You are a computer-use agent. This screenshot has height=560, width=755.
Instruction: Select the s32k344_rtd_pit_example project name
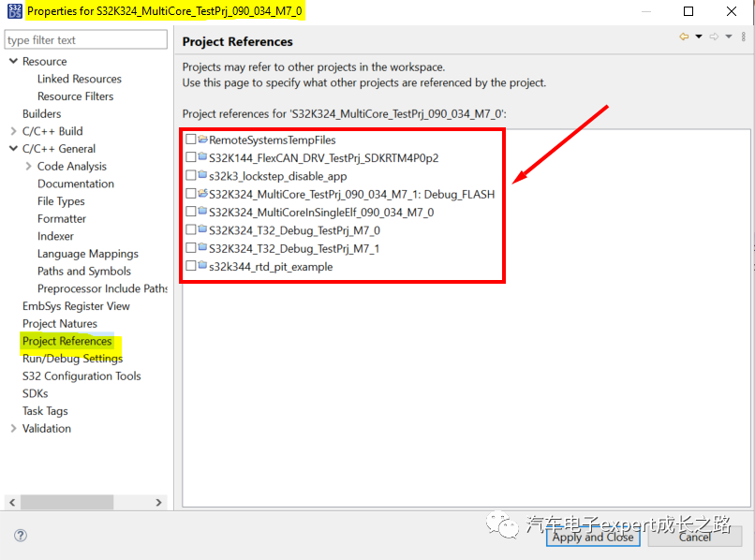point(271,266)
